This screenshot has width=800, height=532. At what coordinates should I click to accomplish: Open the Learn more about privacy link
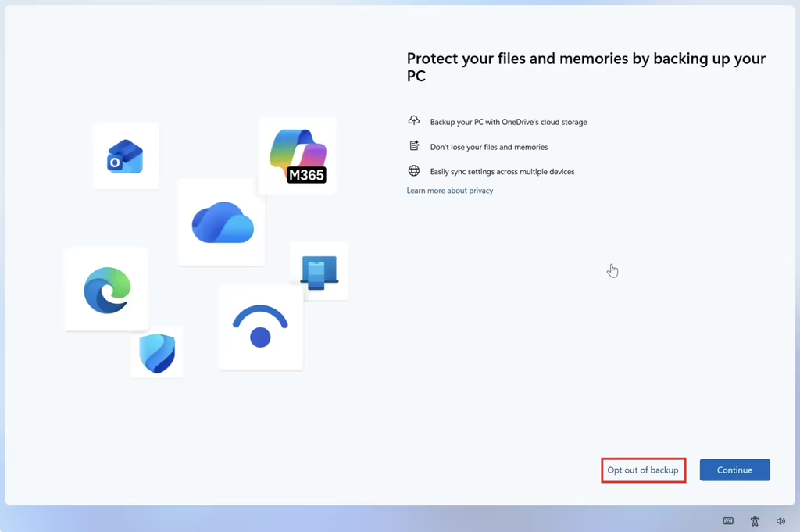point(449,191)
